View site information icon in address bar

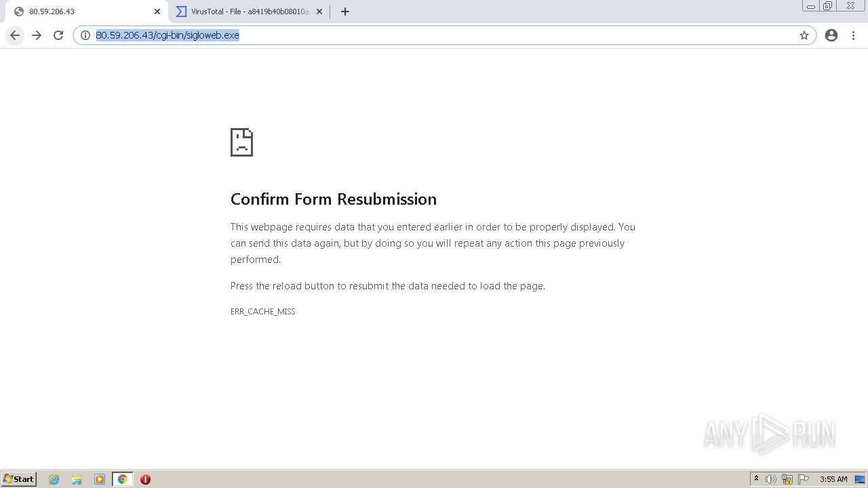(85, 35)
